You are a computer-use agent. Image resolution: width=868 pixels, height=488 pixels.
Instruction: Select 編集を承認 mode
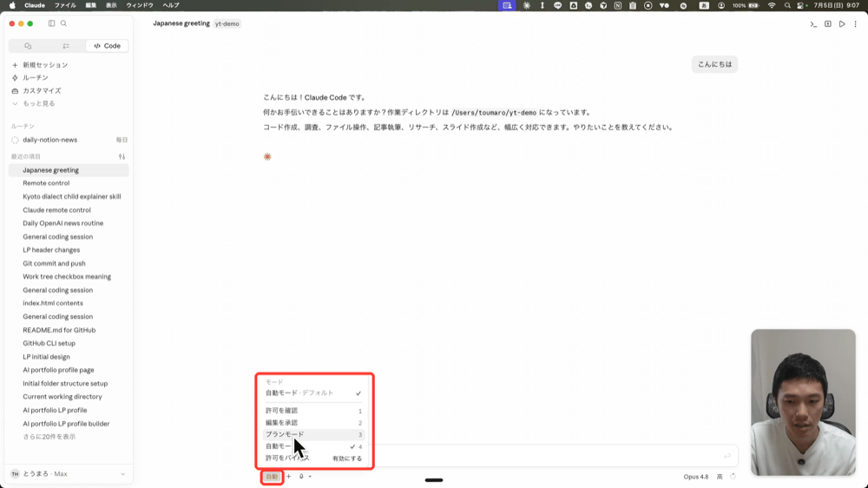(313, 423)
